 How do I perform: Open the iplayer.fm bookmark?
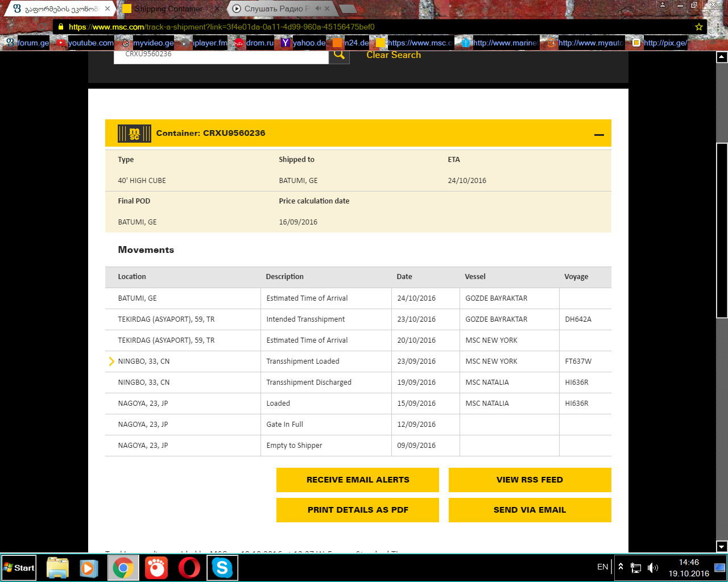click(x=204, y=43)
